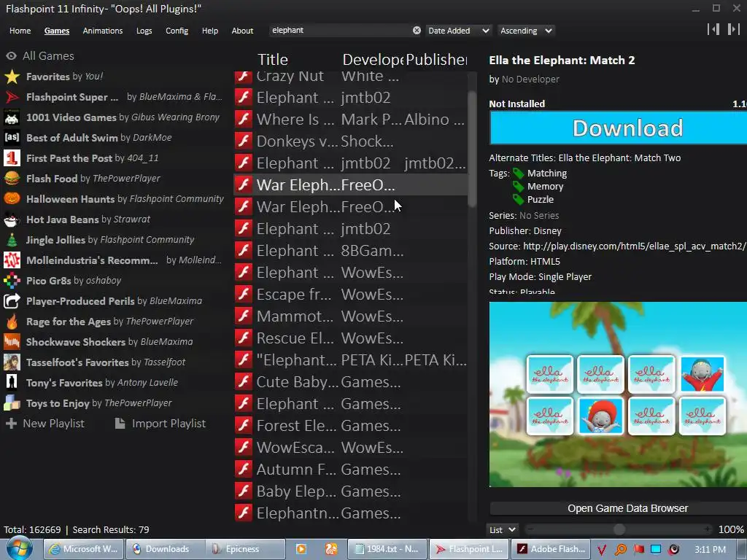Open the Downloads taskbar window
Image resolution: width=747 pixels, height=560 pixels.
pos(166,549)
